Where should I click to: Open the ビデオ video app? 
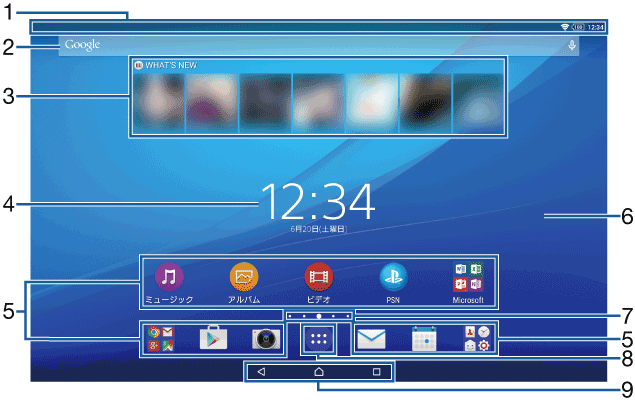pos(318,276)
